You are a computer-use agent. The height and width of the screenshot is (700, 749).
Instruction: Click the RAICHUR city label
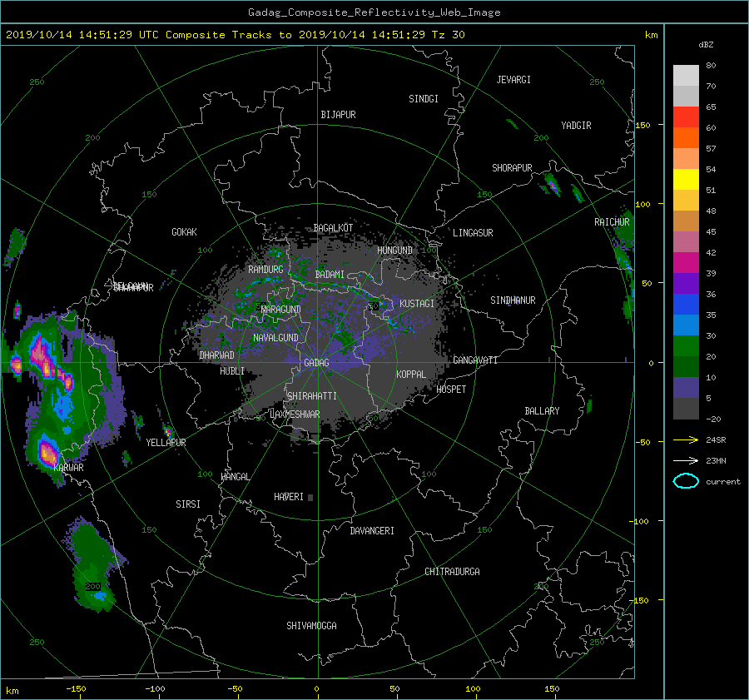click(612, 222)
